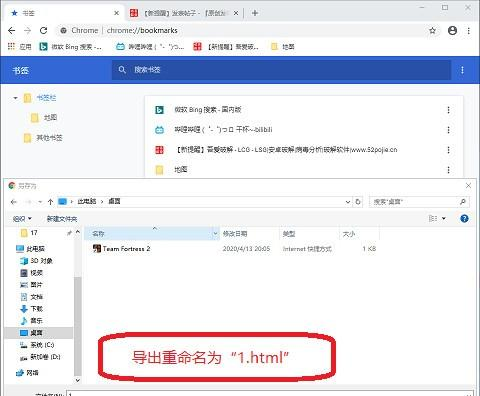Image resolution: width=480 pixels, height=396 pixels.
Task: Open 52pojie bookmark in bookmarks bar
Action: pos(226,47)
